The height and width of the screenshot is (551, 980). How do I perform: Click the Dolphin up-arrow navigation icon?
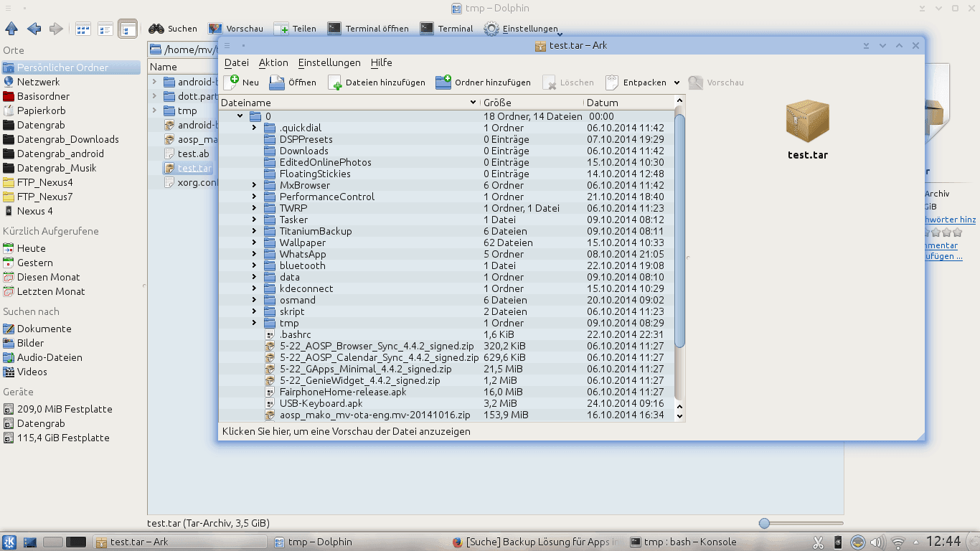coord(11,29)
